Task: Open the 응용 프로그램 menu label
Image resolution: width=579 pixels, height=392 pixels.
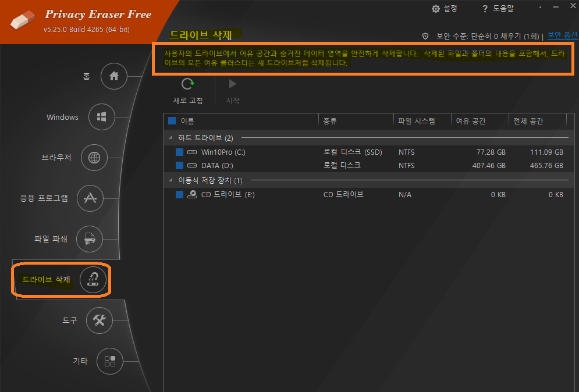Action: [44, 198]
